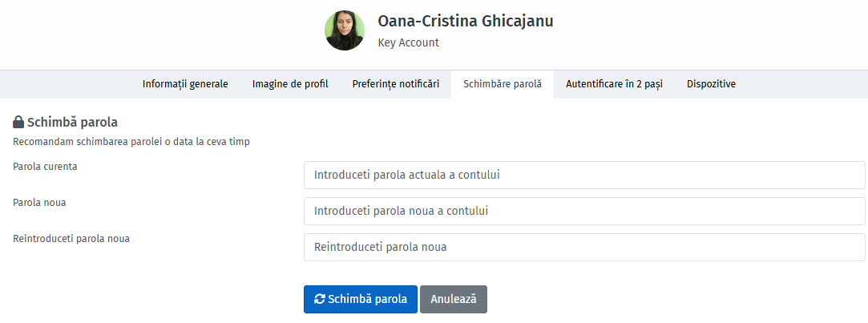Click the Schimbă parola section heading
This screenshot has height=323, width=868.
72,122
